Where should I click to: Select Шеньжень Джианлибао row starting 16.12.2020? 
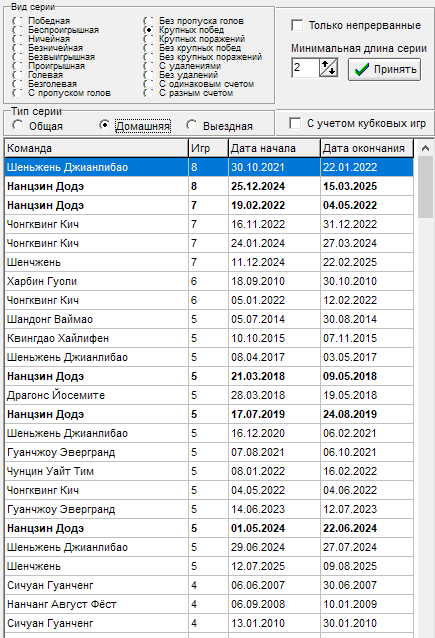[x=209, y=433]
